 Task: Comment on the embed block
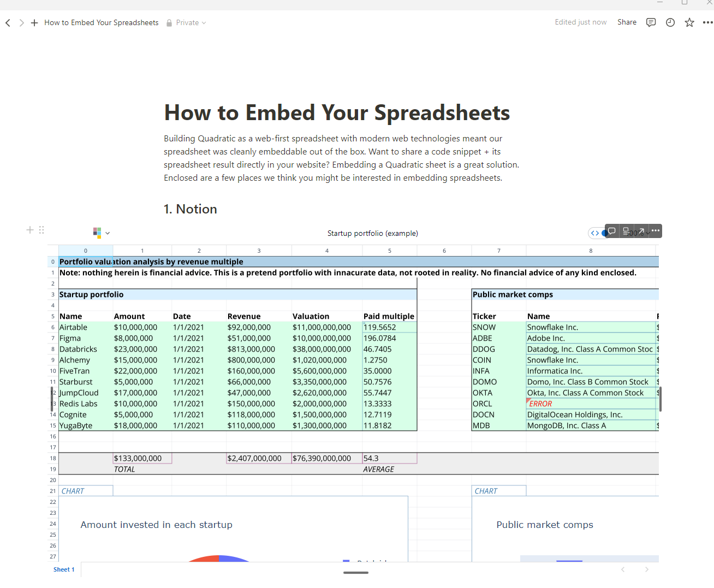coord(612,231)
